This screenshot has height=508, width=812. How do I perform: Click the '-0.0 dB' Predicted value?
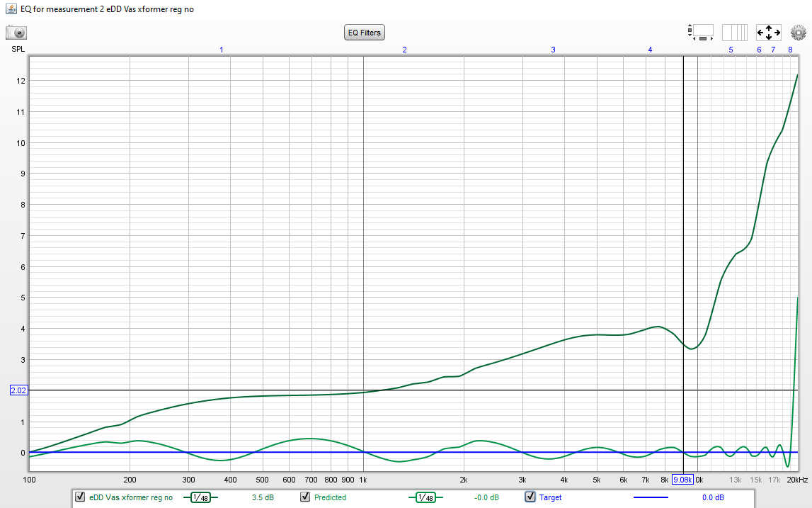[x=486, y=497]
